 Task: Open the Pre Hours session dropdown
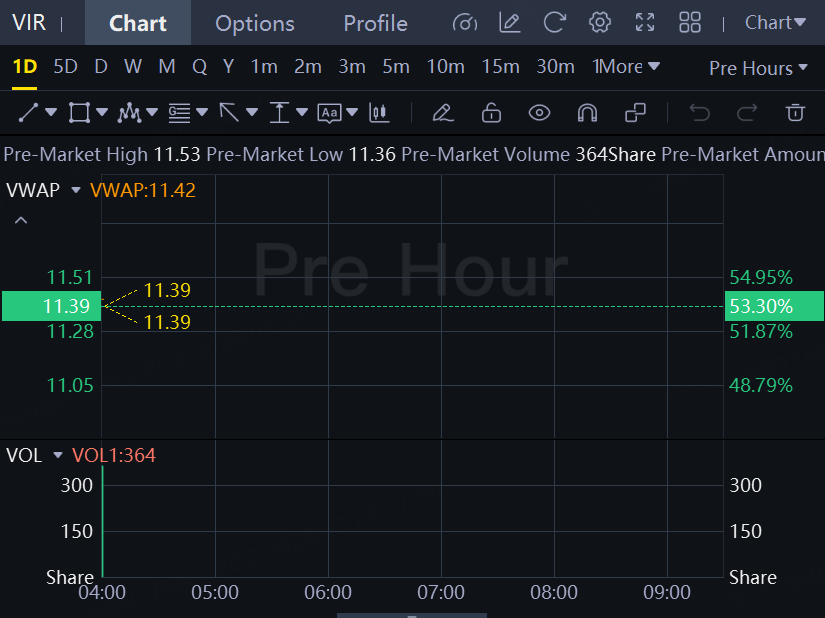pyautogui.click(x=758, y=68)
